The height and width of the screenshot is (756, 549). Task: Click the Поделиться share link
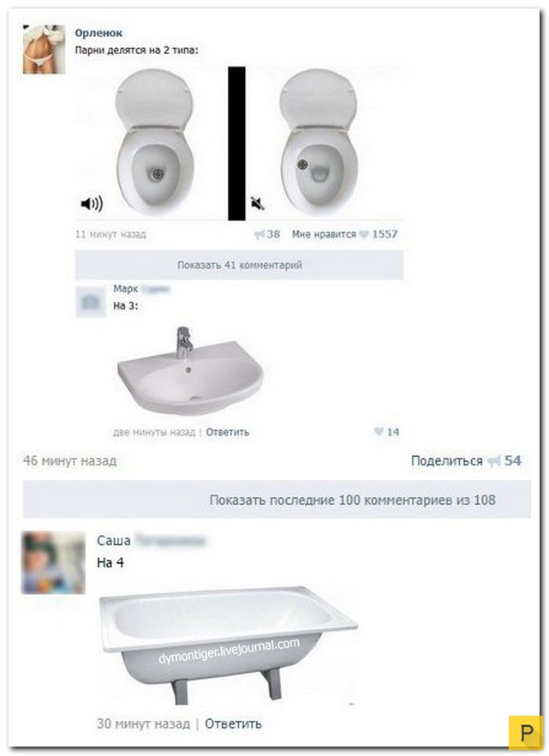click(x=446, y=461)
